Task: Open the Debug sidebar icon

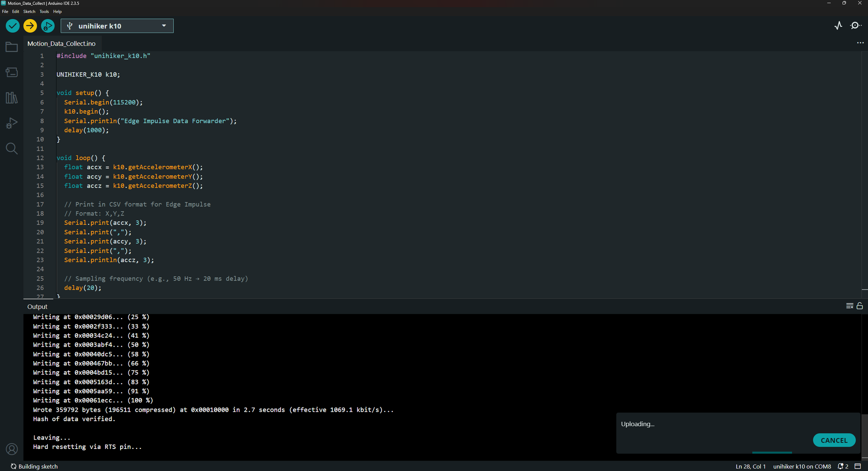Action: tap(12, 123)
